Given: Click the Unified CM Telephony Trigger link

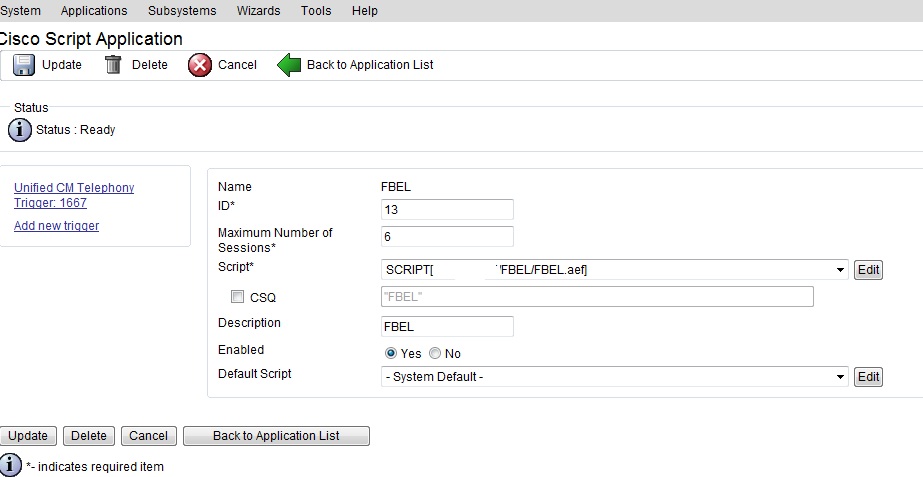Looking at the screenshot, I should 74,195.
